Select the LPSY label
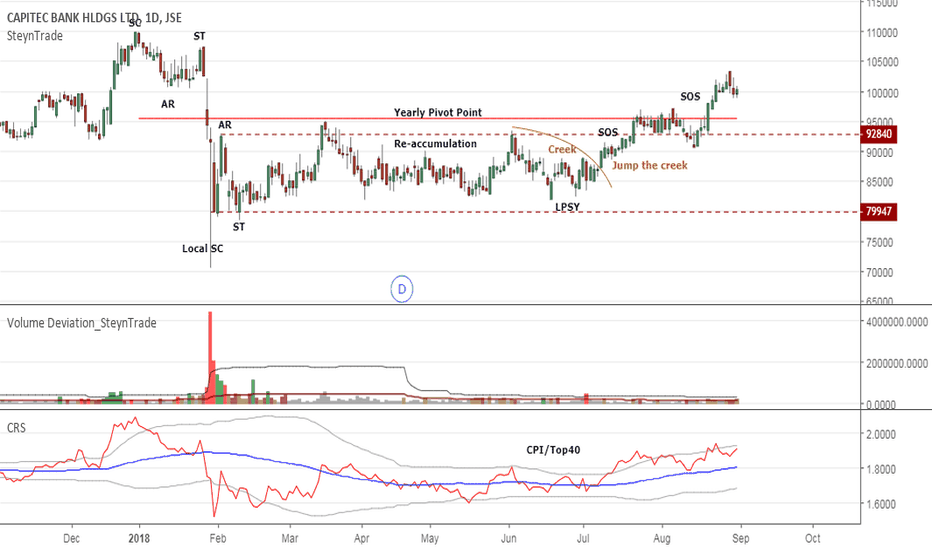This screenshot has width=932, height=550. 567,207
